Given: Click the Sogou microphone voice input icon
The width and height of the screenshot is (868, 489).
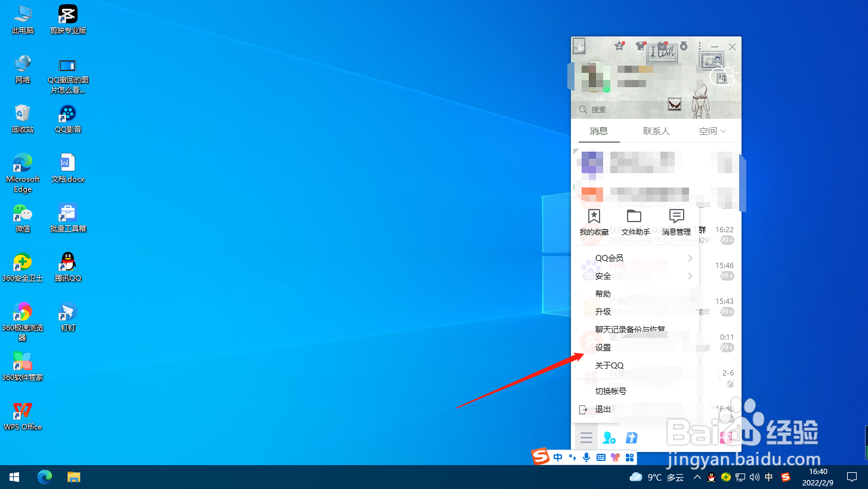Looking at the screenshot, I should point(587,458).
